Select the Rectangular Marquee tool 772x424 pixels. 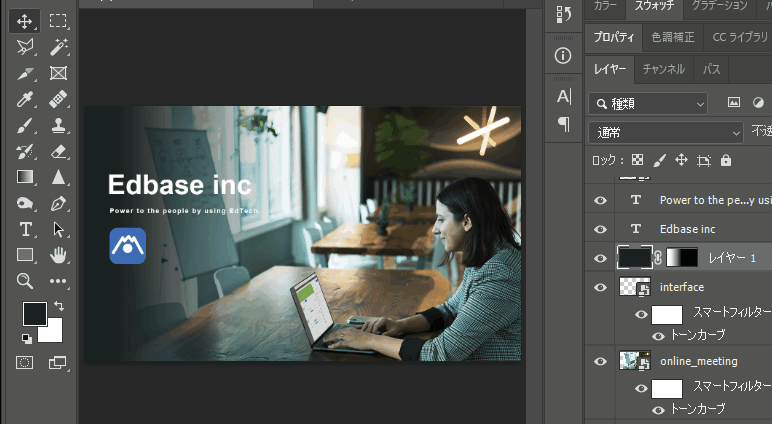click(x=58, y=21)
